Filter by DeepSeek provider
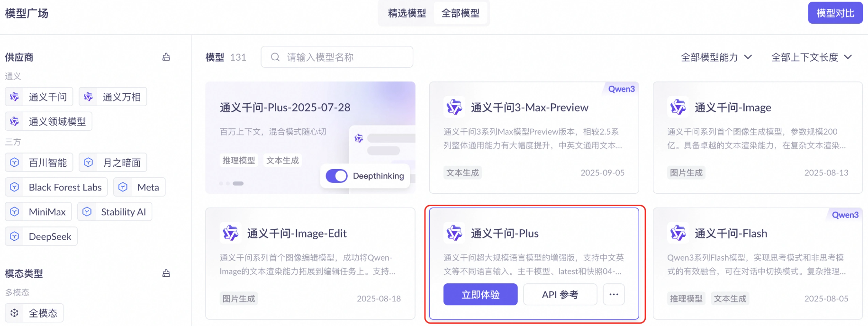 pyautogui.click(x=41, y=236)
